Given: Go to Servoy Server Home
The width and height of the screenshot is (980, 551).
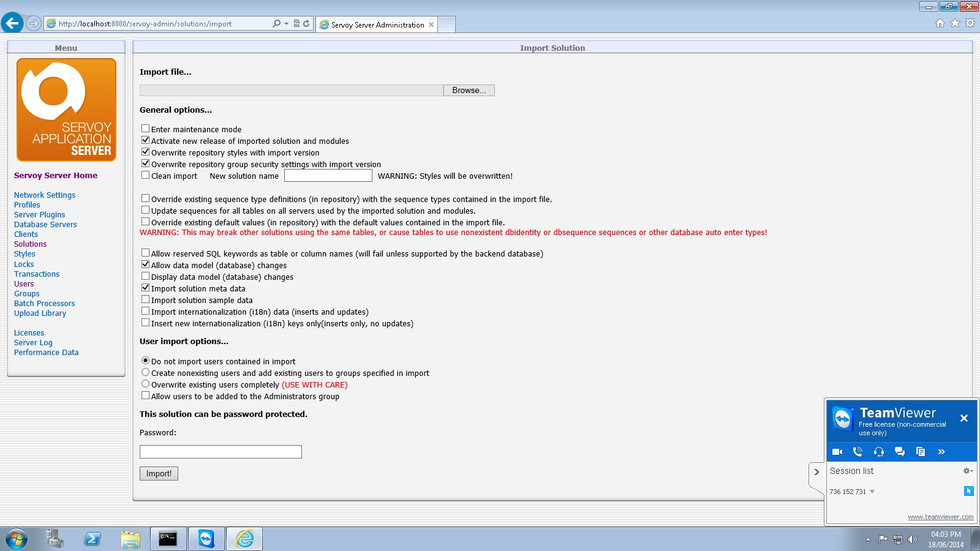Looking at the screenshot, I should tap(56, 176).
